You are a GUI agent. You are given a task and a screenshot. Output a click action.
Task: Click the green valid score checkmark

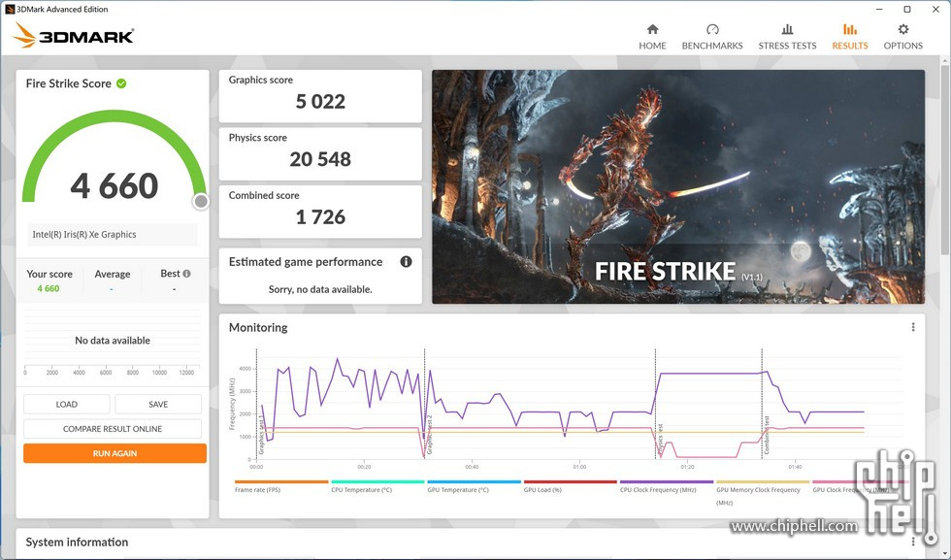[x=121, y=83]
